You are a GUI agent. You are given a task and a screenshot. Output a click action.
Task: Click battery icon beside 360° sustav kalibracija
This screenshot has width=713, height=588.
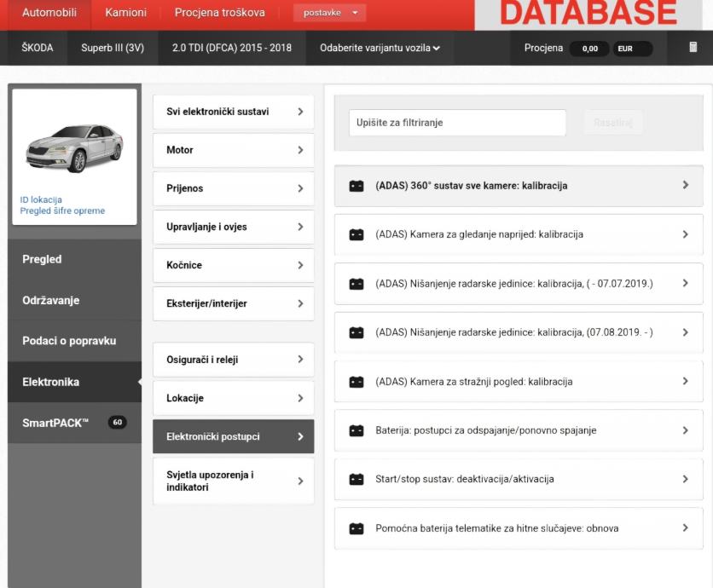pos(356,186)
